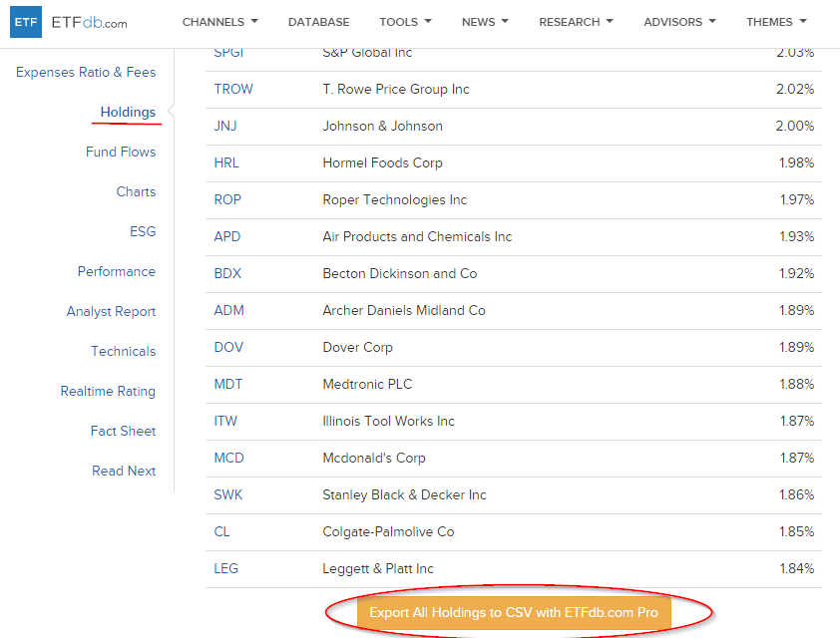Expand the ADVISORS dropdown menu

click(x=679, y=22)
